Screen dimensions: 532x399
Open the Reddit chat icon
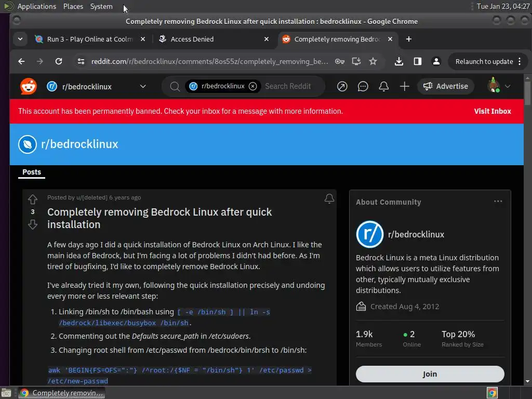[x=363, y=86]
